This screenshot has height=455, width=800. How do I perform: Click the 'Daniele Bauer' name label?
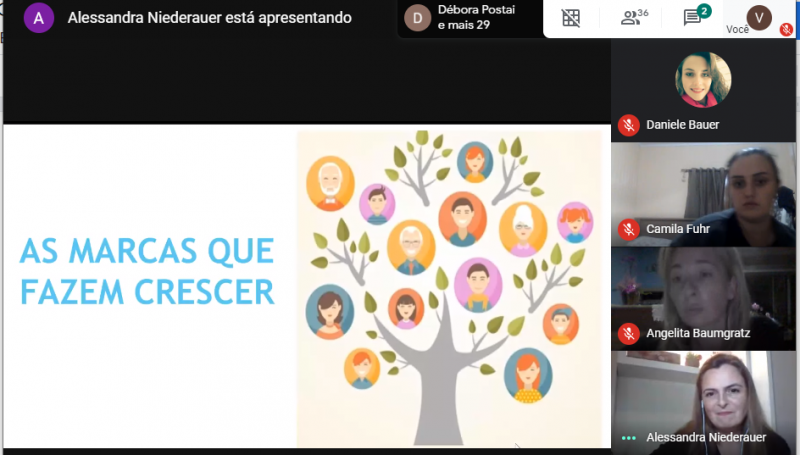(x=683, y=125)
